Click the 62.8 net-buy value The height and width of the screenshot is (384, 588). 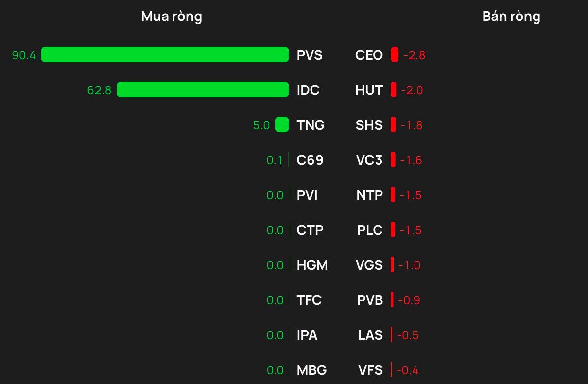coord(99,90)
